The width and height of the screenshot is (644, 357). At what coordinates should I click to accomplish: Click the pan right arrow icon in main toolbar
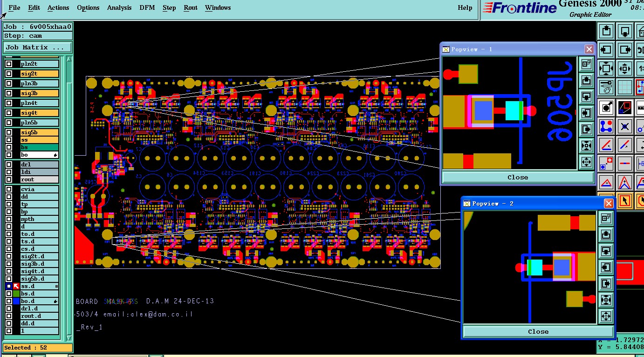625,49
